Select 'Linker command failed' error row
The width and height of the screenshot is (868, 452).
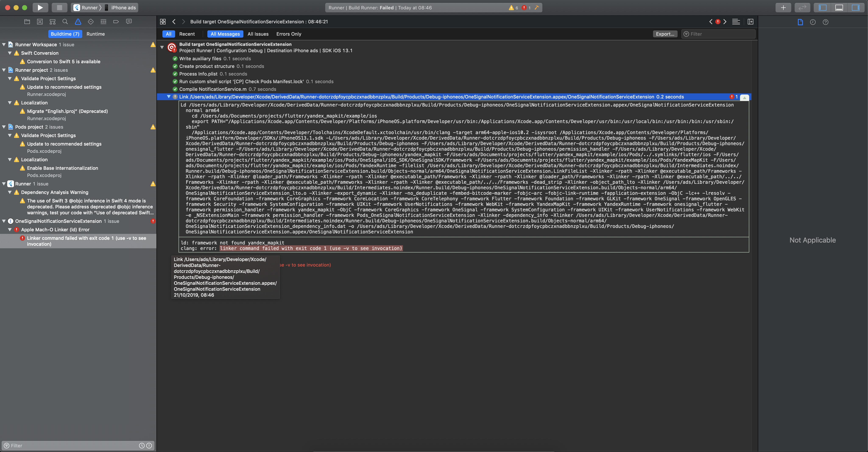[x=78, y=241]
